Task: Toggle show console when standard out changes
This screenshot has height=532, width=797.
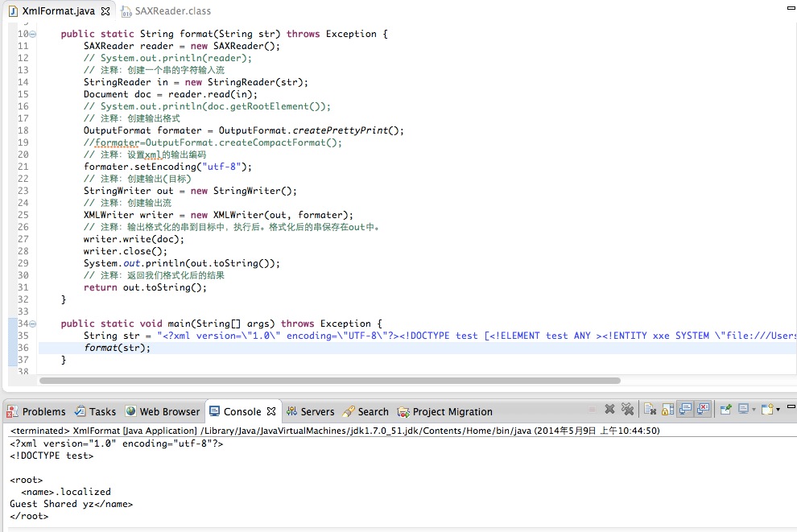Action: (685, 409)
